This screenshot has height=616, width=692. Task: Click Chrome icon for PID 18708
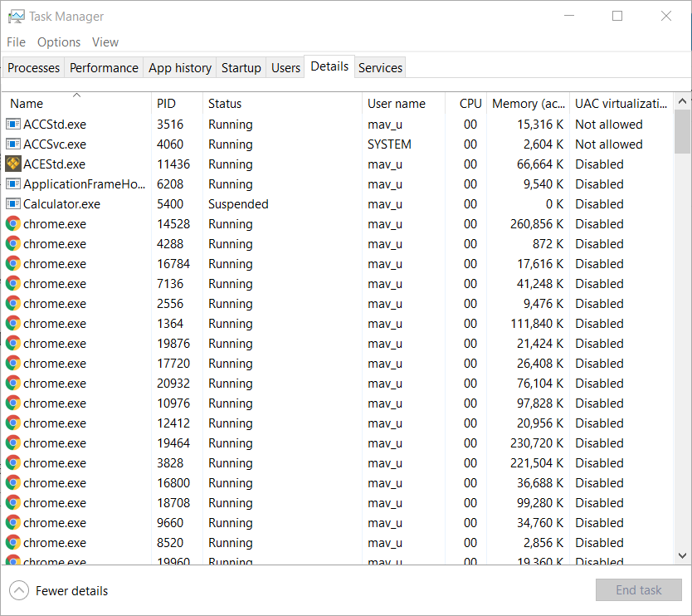13,502
